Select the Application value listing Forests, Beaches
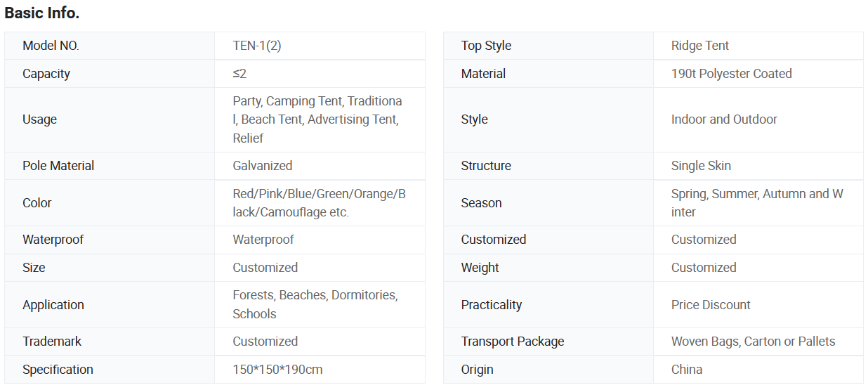The image size is (868, 390). click(315, 304)
